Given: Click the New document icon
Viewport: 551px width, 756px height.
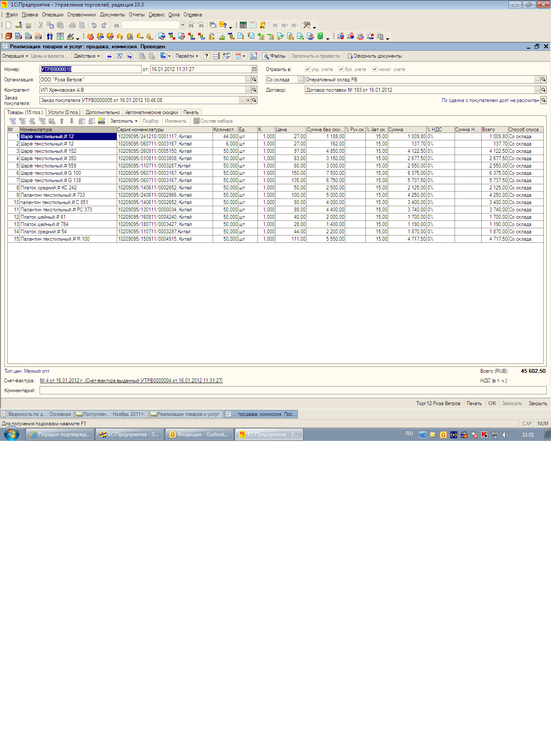Looking at the screenshot, I should 9,25.
